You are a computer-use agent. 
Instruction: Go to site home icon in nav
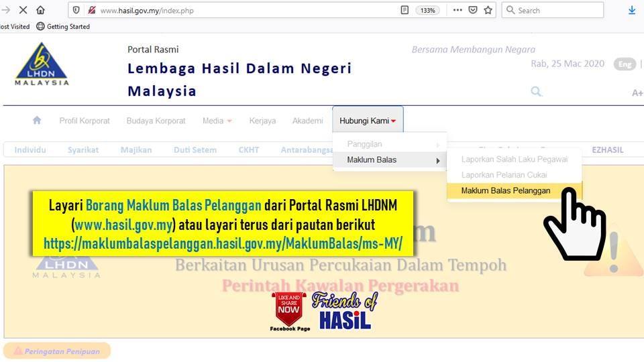click(36, 120)
